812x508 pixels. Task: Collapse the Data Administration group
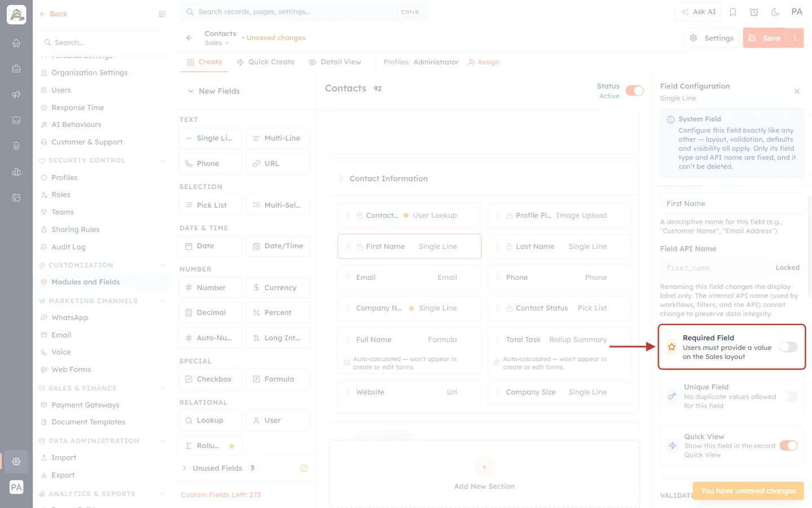click(x=163, y=441)
